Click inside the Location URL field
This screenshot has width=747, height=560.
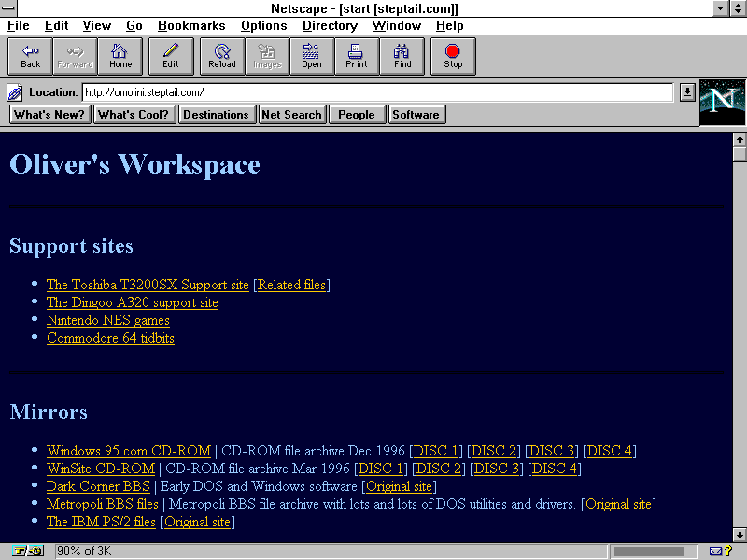373,92
